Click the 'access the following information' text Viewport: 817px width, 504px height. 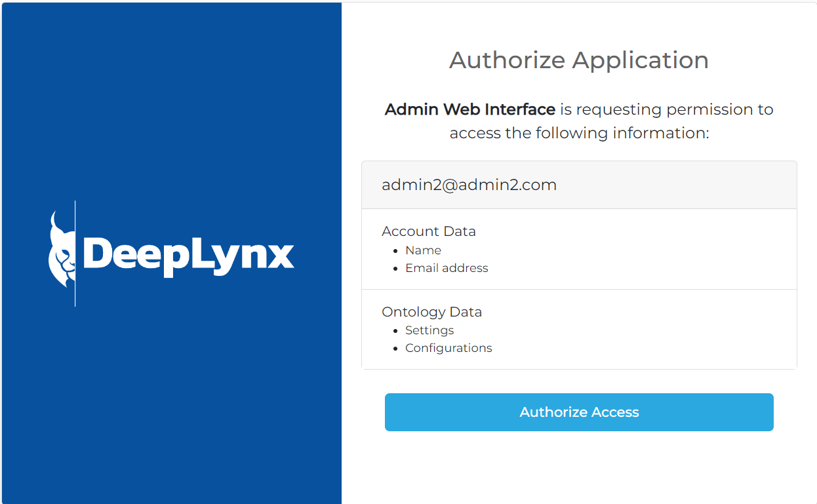pyautogui.click(x=579, y=133)
